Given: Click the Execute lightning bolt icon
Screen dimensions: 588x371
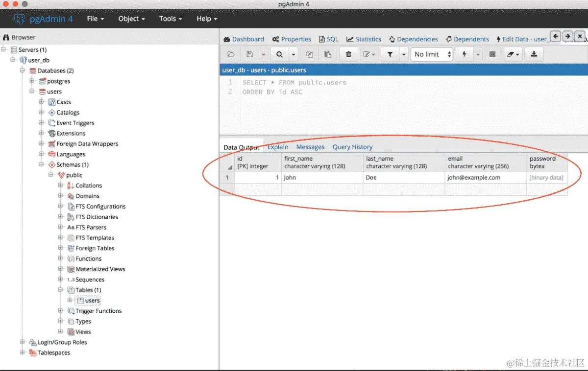Looking at the screenshot, I should [x=464, y=54].
